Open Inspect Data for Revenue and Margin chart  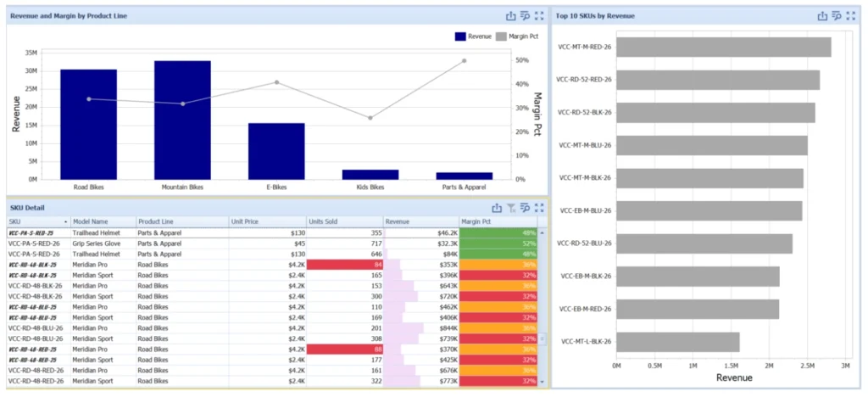coord(526,16)
